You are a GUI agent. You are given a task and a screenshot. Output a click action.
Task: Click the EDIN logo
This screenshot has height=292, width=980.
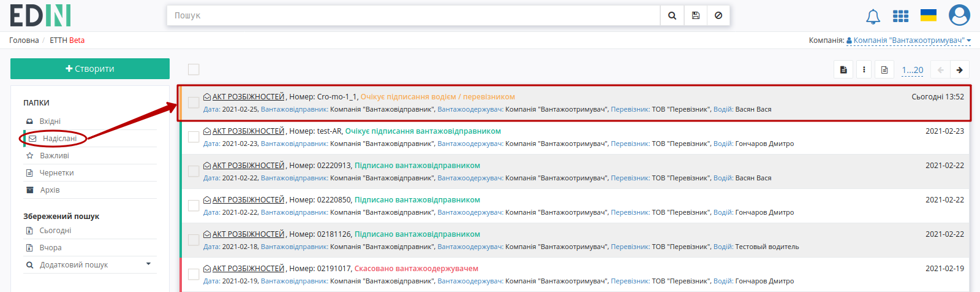click(40, 15)
